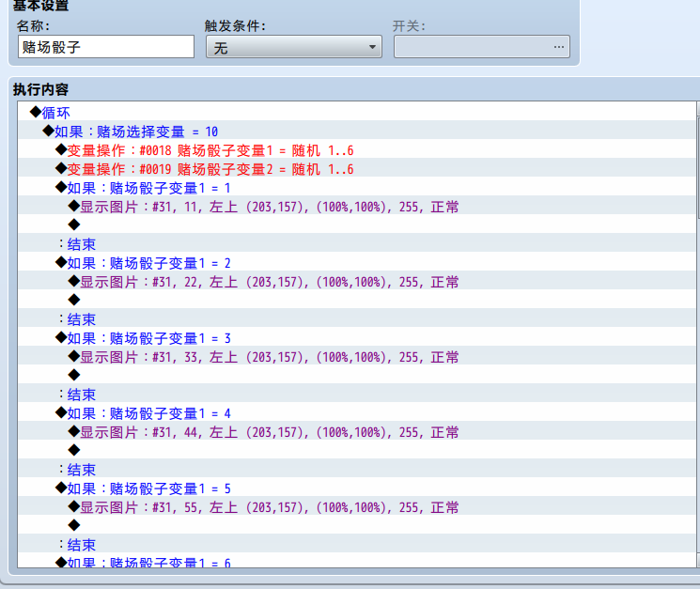Select the 如果：赌场骰子变量1 = 4 line
The height and width of the screenshot is (589, 700).
(x=357, y=412)
